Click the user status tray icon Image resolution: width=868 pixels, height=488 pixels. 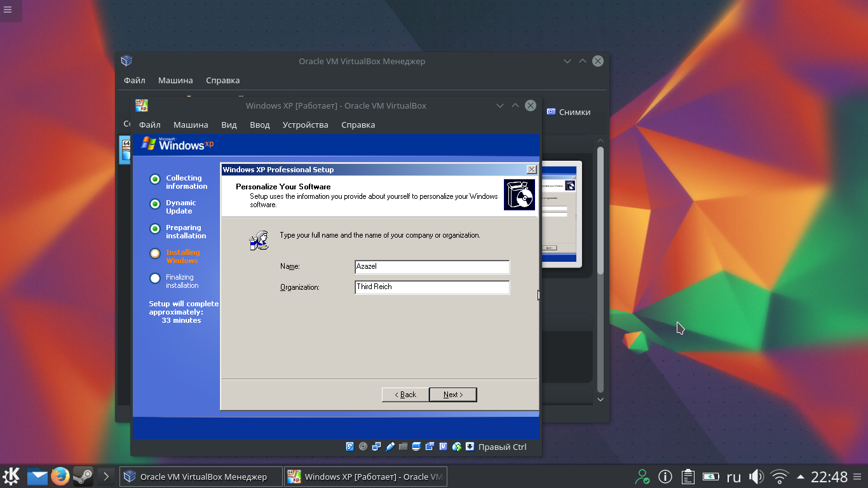tap(642, 476)
